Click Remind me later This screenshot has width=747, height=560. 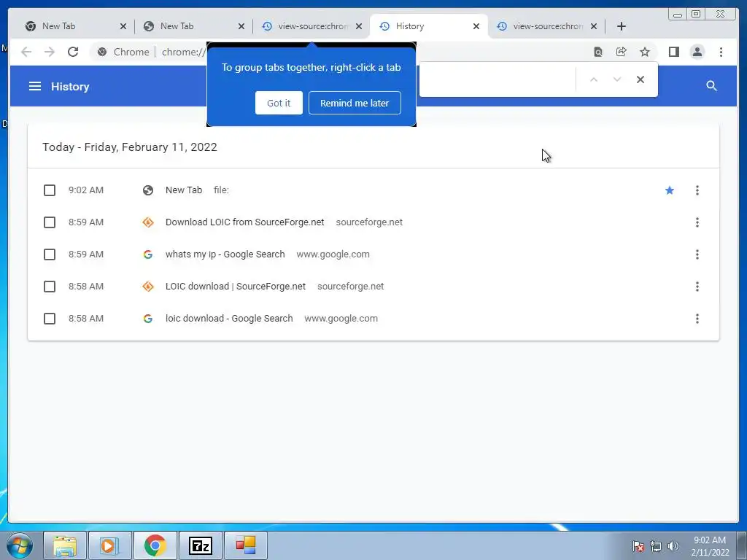click(x=355, y=103)
